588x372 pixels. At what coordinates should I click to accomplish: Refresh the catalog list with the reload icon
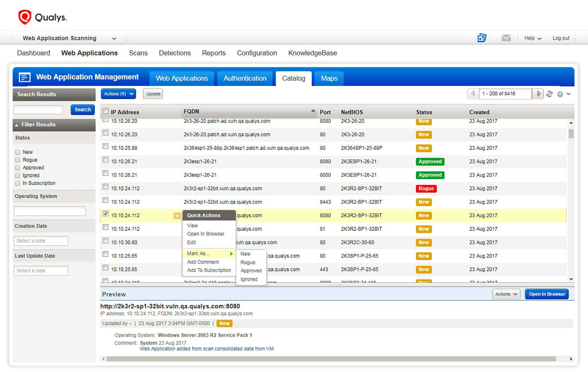[x=549, y=94]
